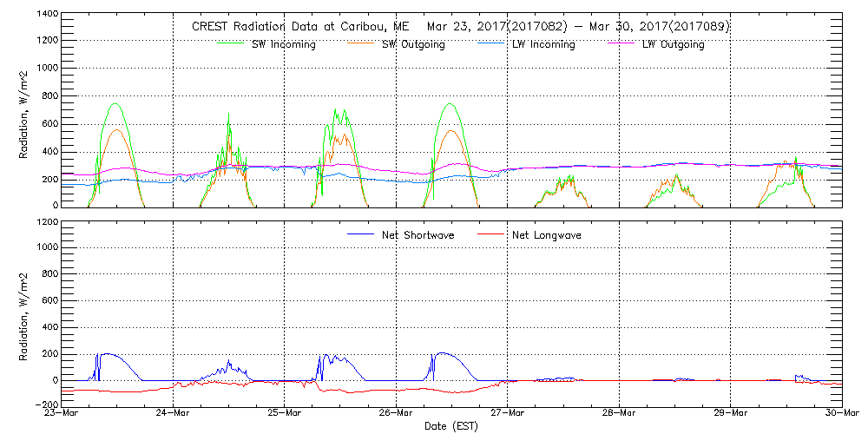Click the 23-Mar date tick label
The height and width of the screenshot is (434, 868).
pyautogui.click(x=62, y=414)
